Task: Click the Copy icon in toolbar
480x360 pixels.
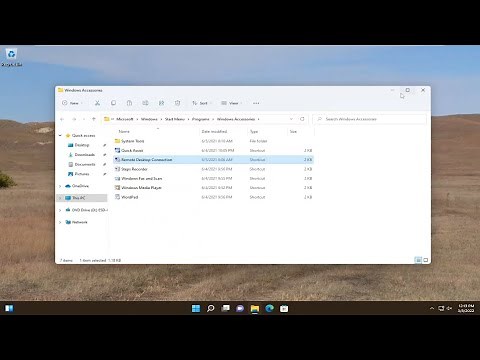Action: pos(113,103)
